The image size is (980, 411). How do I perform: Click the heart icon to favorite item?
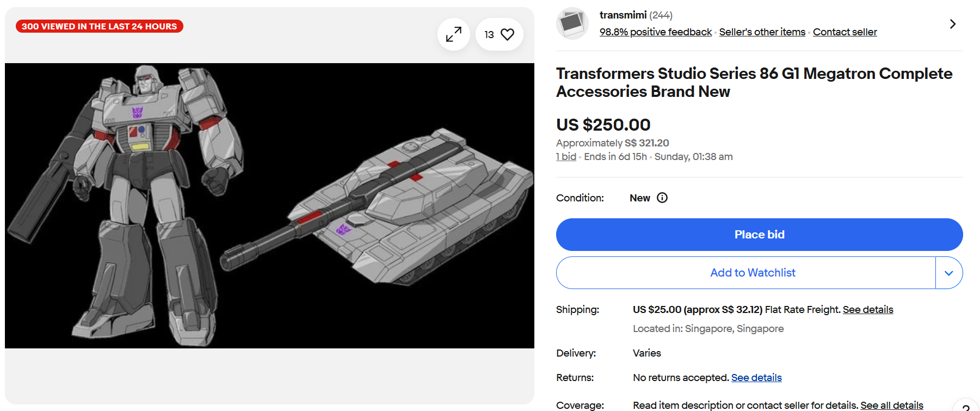tap(507, 34)
